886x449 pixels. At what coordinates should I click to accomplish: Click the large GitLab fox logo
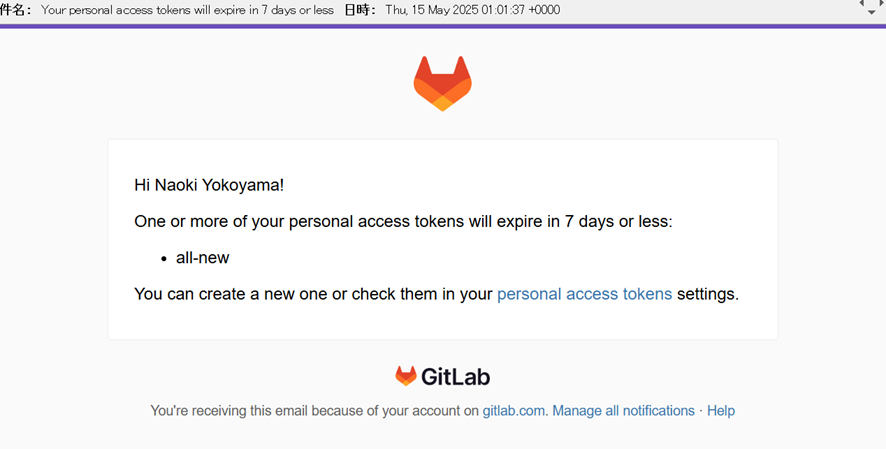click(442, 83)
